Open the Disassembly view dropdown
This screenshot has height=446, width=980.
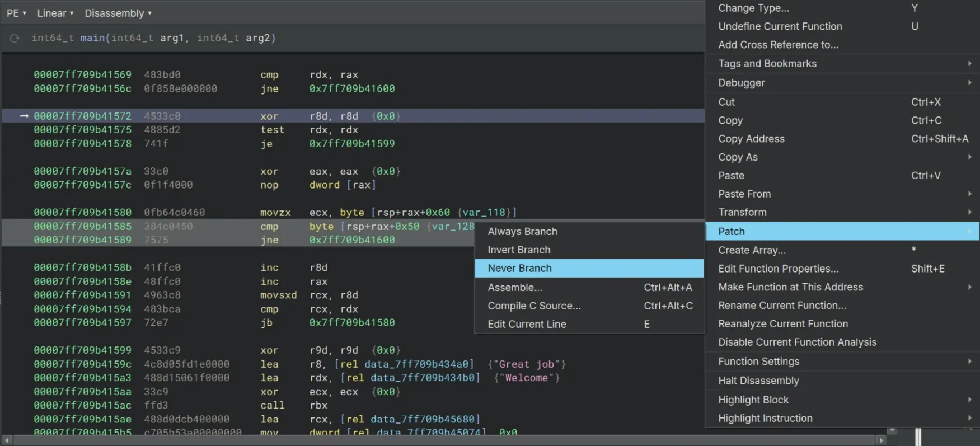pos(118,13)
